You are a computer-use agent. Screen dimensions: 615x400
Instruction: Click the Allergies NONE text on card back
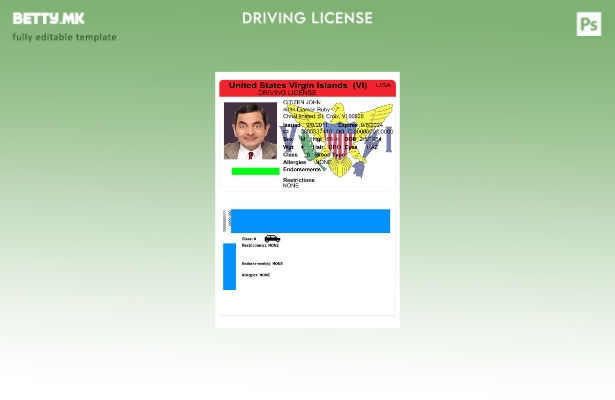pos(256,275)
